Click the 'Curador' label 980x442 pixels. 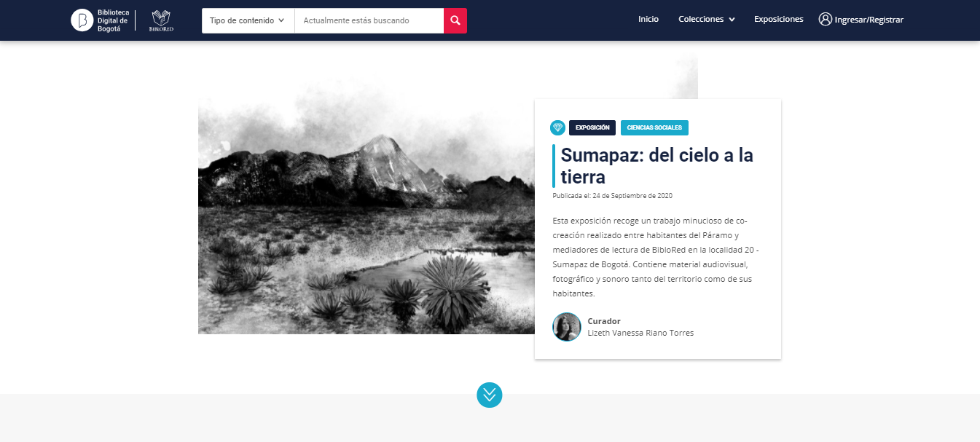coord(604,321)
